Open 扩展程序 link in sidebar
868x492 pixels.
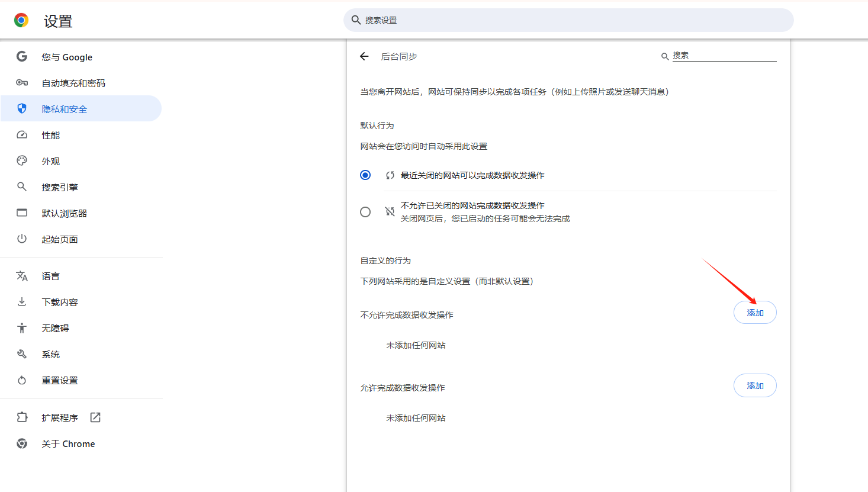pos(81,417)
